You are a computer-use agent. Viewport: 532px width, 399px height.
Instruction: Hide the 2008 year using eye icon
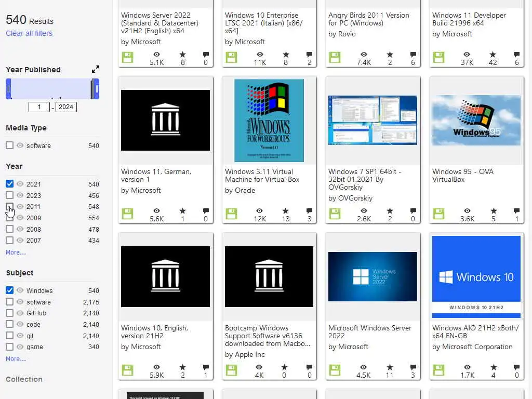[20, 229]
